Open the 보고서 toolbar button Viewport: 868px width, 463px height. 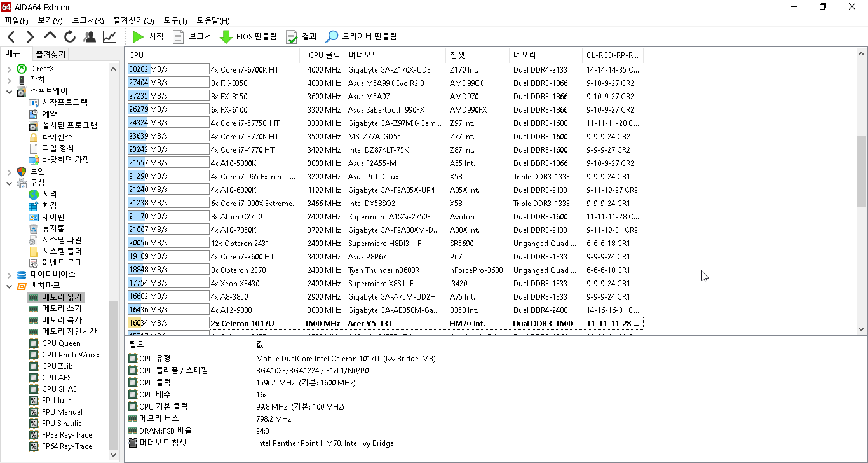(x=192, y=37)
